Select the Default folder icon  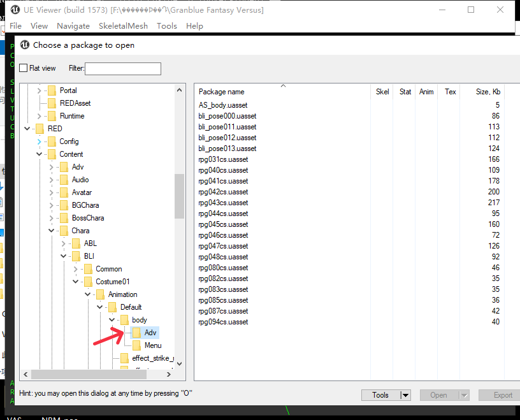(x=112, y=307)
